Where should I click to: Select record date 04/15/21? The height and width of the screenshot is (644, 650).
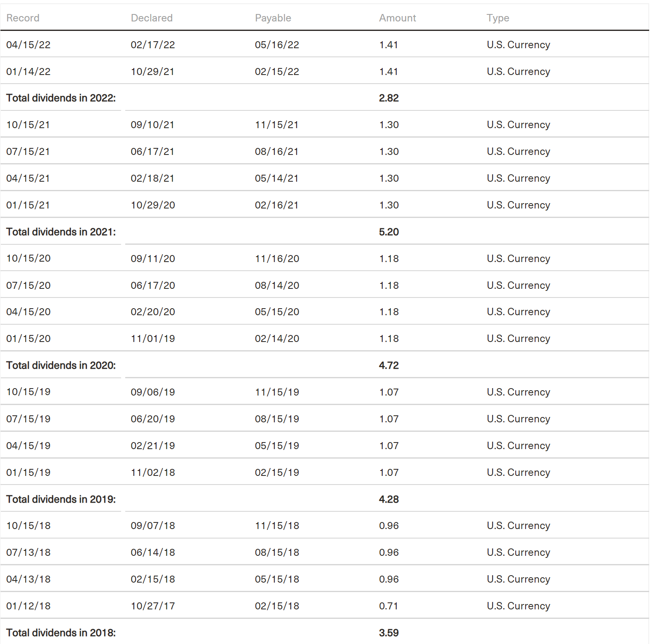(28, 178)
